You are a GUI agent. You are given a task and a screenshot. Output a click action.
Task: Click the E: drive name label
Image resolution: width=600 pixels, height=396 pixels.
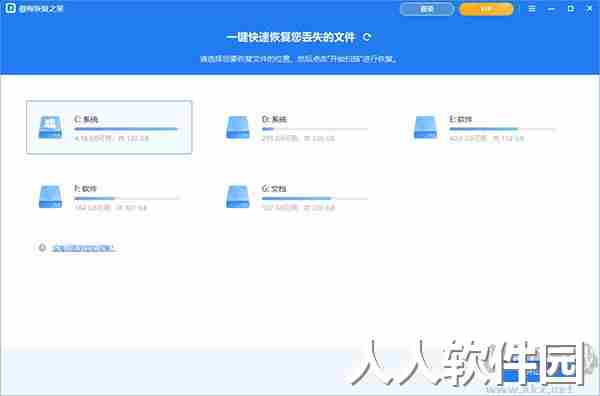(460, 119)
